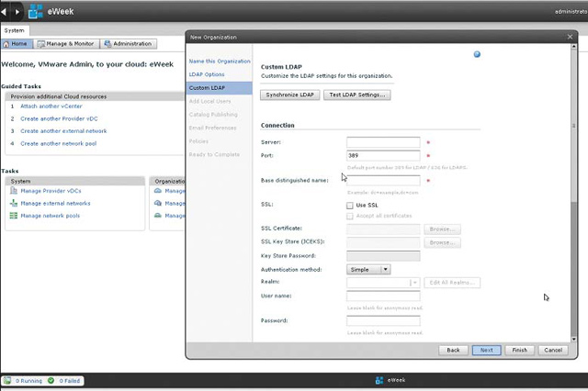Click first Organization cloud Manage icon
Screen dimensions: 588x391
pyautogui.click(x=158, y=191)
